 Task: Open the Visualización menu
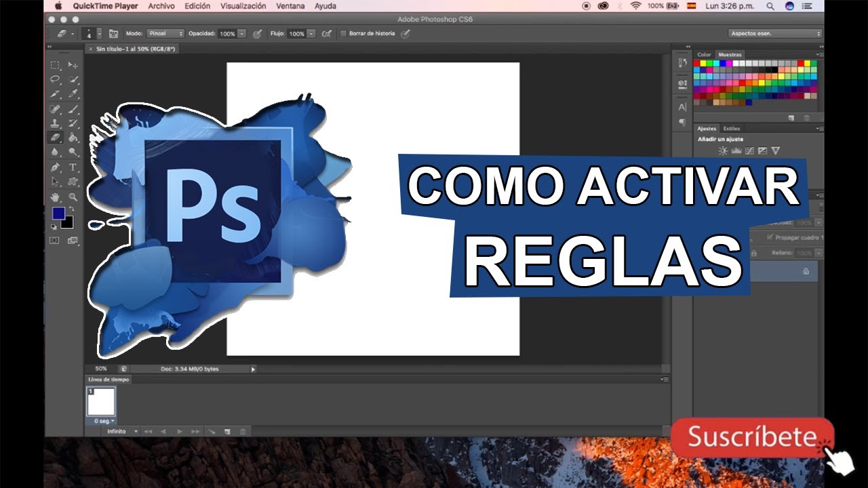tap(243, 5)
